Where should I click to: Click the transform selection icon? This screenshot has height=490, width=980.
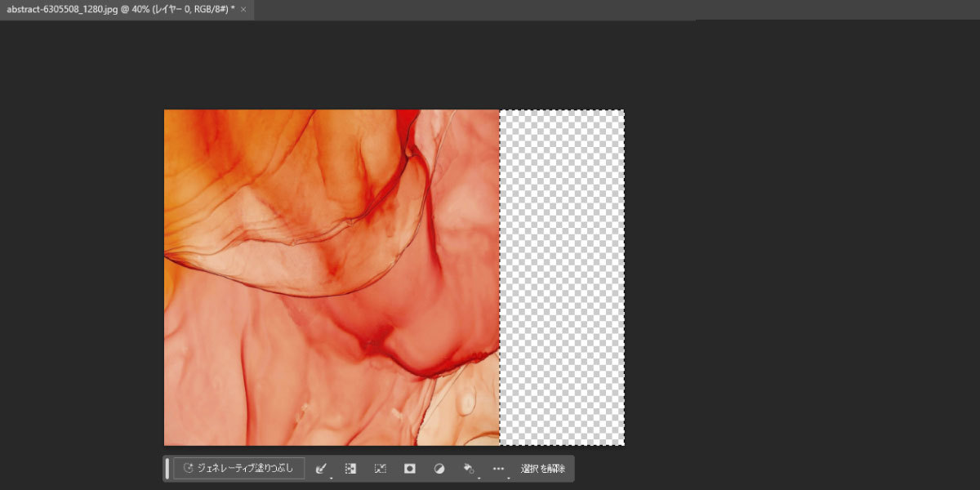point(380,469)
